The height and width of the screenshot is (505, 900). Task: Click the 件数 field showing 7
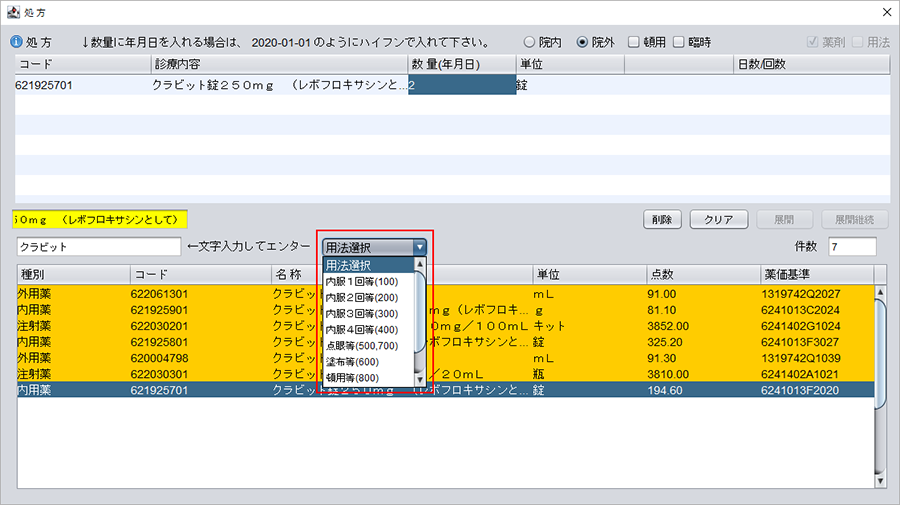click(x=852, y=247)
